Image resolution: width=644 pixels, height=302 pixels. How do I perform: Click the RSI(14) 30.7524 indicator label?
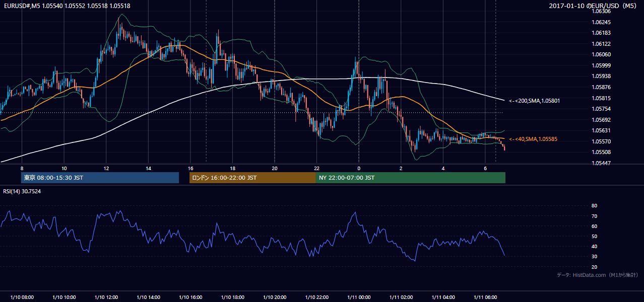pos(22,191)
